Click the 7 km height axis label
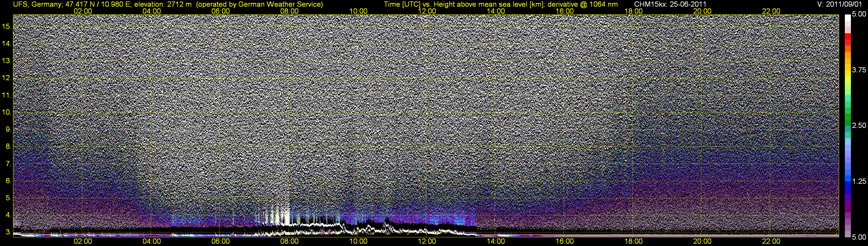 8,164
